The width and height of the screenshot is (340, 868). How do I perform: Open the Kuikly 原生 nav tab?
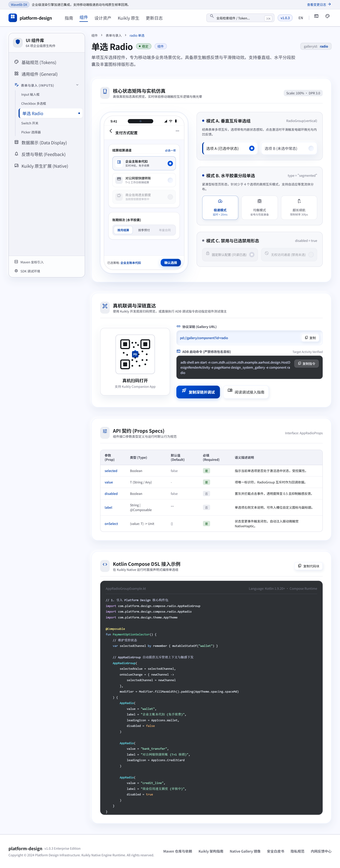(x=129, y=18)
